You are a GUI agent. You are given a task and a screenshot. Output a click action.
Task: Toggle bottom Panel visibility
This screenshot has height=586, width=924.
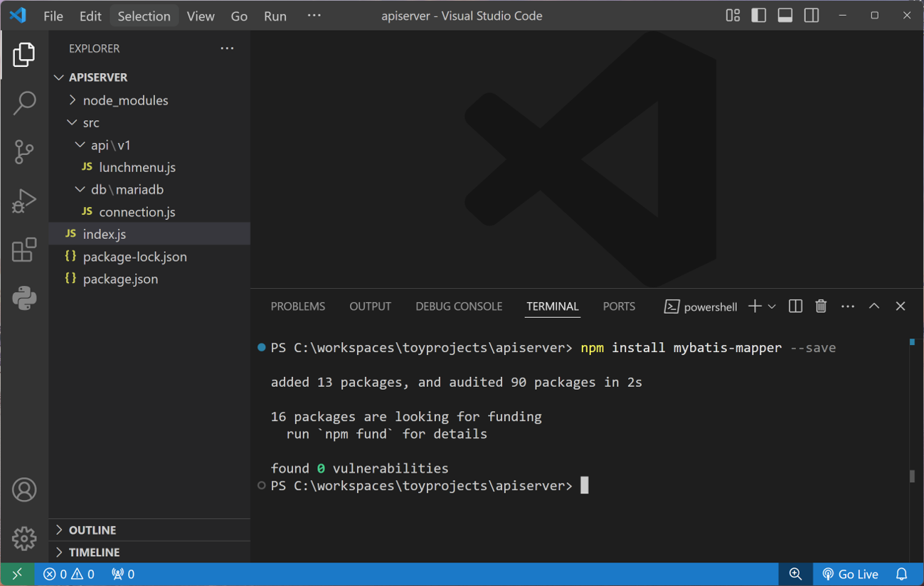point(785,16)
